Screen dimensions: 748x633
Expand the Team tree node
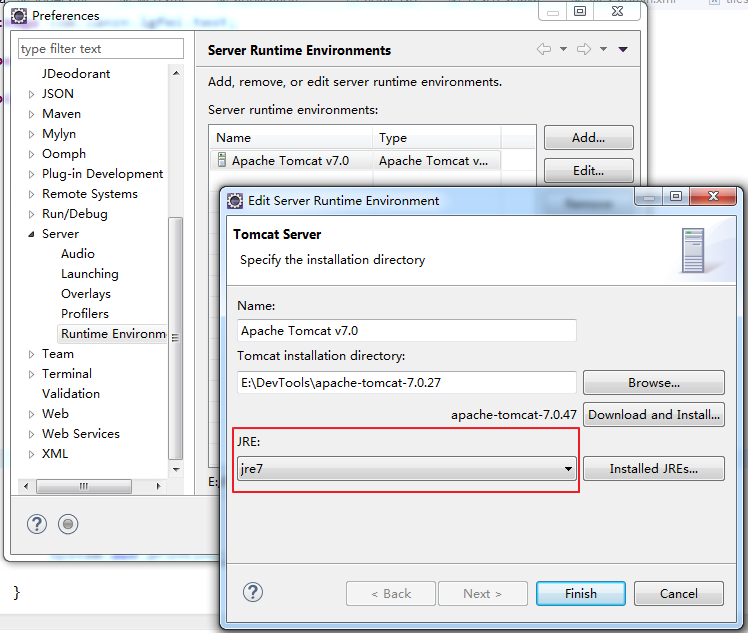click(31, 354)
